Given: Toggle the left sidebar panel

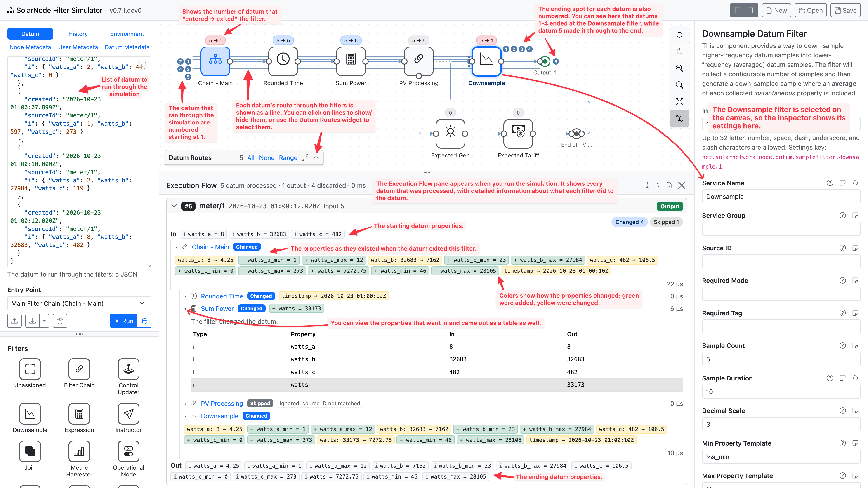Looking at the screenshot, I should (x=737, y=10).
